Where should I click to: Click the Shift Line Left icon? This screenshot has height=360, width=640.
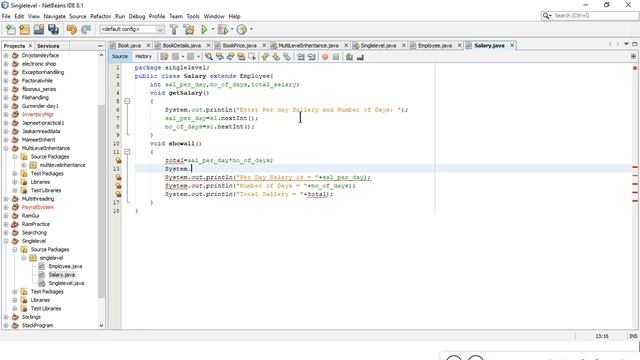pos(301,57)
